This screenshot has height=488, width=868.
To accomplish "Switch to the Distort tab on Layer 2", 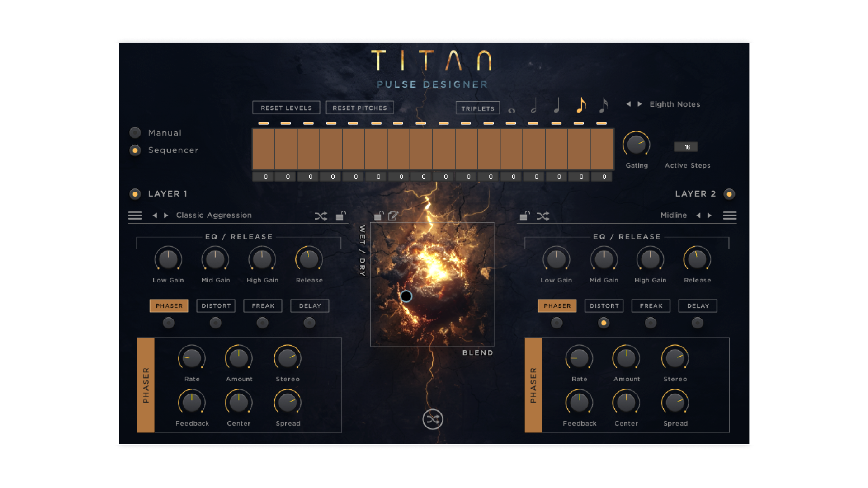I will tap(604, 305).
